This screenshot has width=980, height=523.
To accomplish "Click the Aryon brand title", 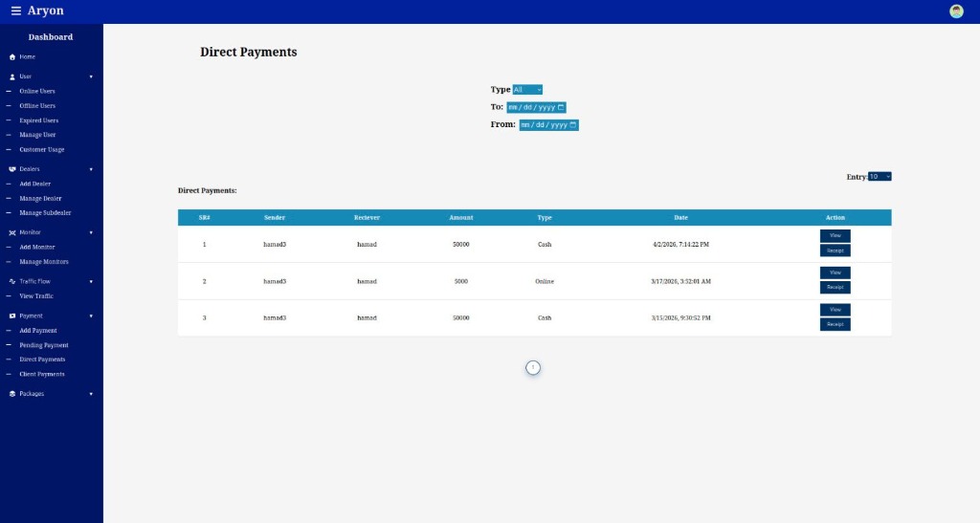I will [46, 11].
